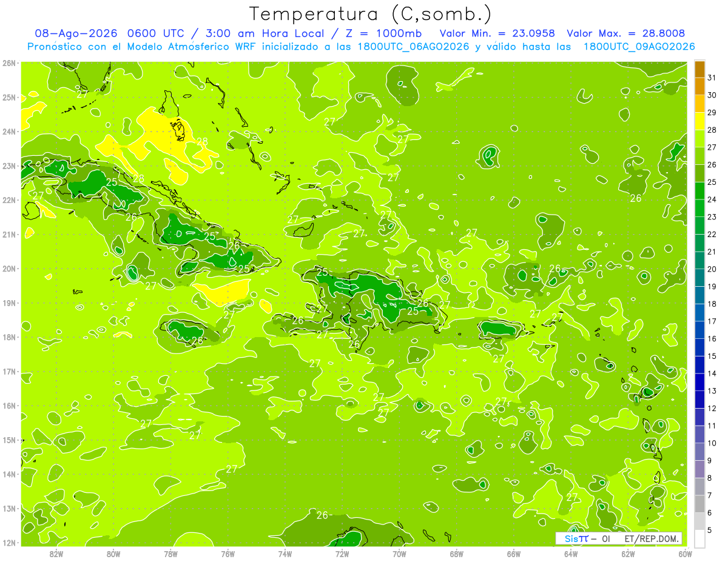Click the 18N latitude axis label
The height and width of the screenshot is (562, 728).
[x=9, y=337]
